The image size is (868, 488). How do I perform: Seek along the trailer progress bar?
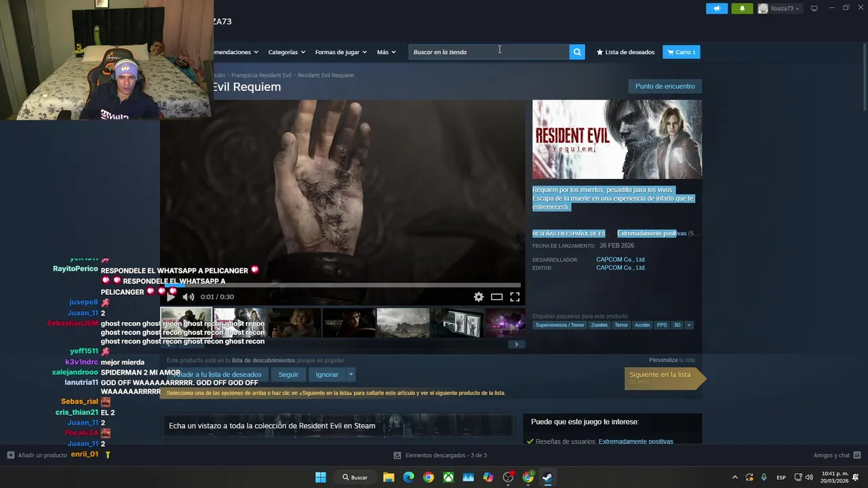coord(342,285)
